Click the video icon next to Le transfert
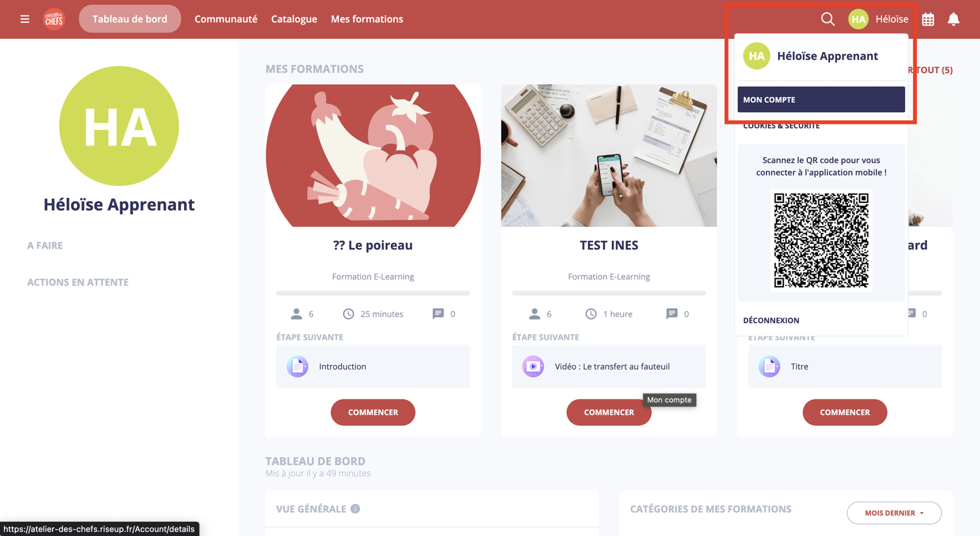 pos(533,367)
